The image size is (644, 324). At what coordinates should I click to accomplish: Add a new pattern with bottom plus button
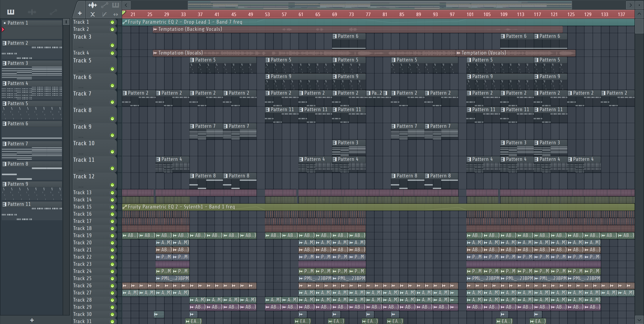click(x=32, y=320)
